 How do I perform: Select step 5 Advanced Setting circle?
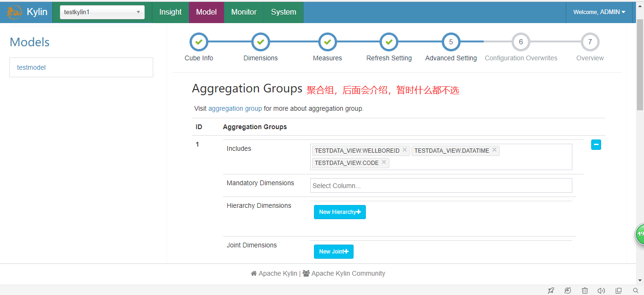point(451,42)
